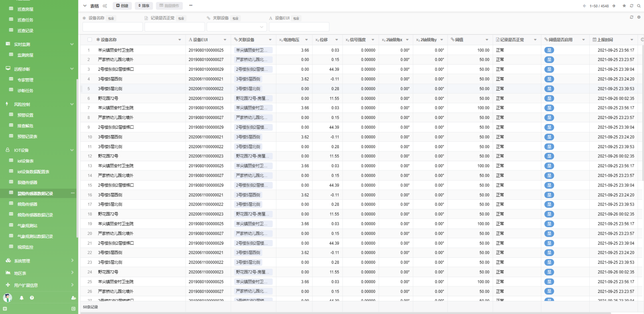Click the 系统管理 gears icon
The height and width of the screenshot is (314, 644).
(x=8, y=260)
